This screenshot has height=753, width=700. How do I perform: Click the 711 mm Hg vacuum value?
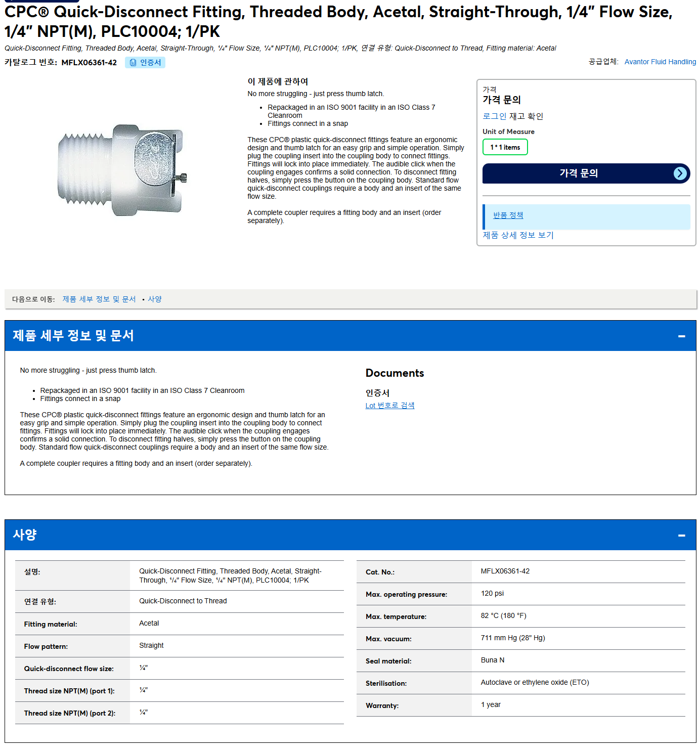tap(513, 638)
